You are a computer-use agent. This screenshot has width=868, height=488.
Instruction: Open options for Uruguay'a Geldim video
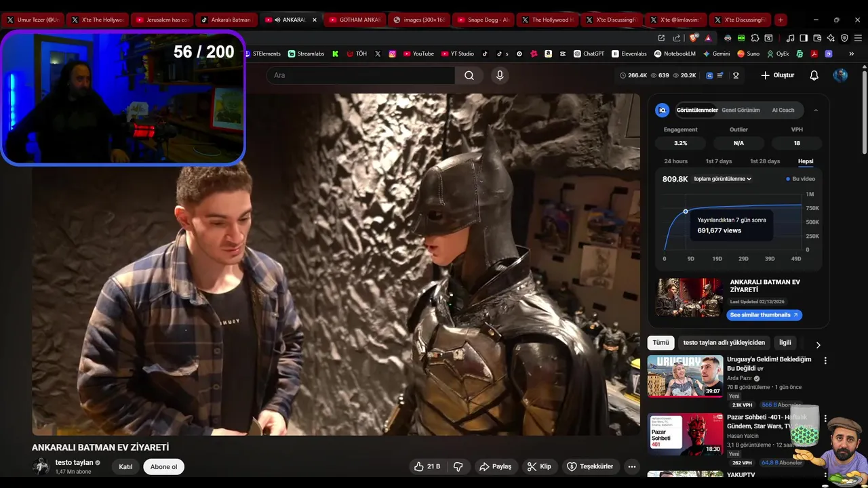825,361
